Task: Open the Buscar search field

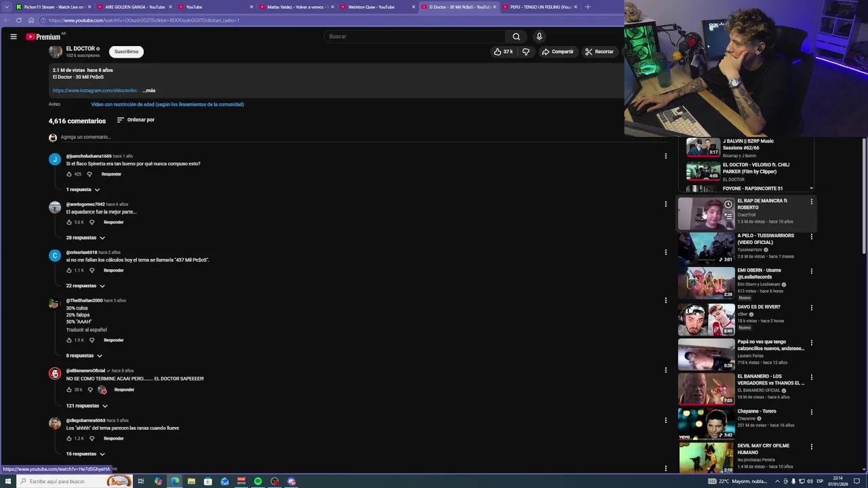Action: point(414,37)
